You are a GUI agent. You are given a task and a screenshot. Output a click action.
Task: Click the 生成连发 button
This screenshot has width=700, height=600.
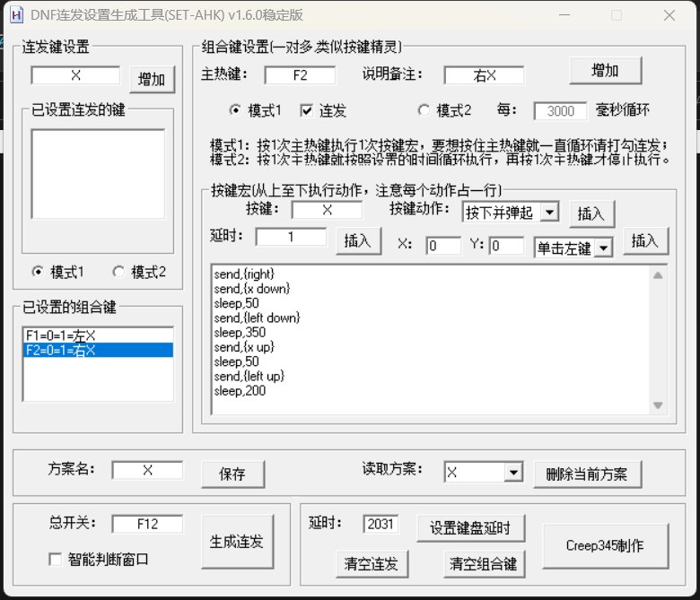tap(237, 542)
